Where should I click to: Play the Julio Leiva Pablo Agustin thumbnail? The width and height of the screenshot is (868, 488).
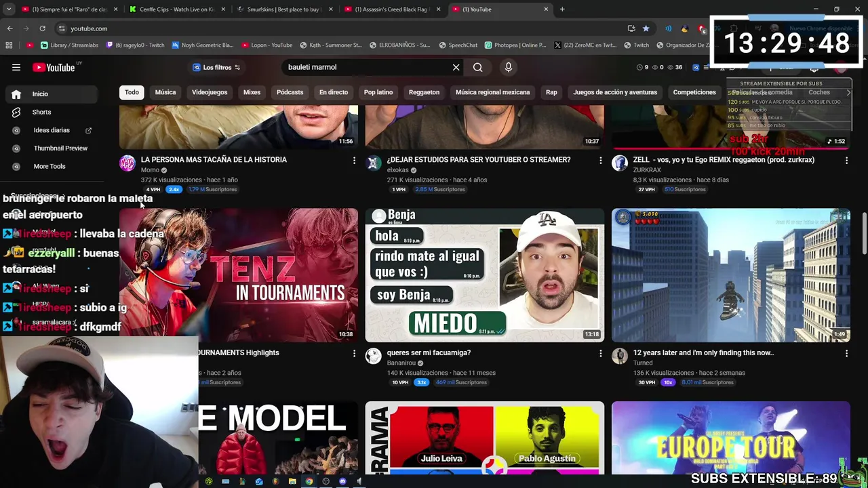[485, 438]
